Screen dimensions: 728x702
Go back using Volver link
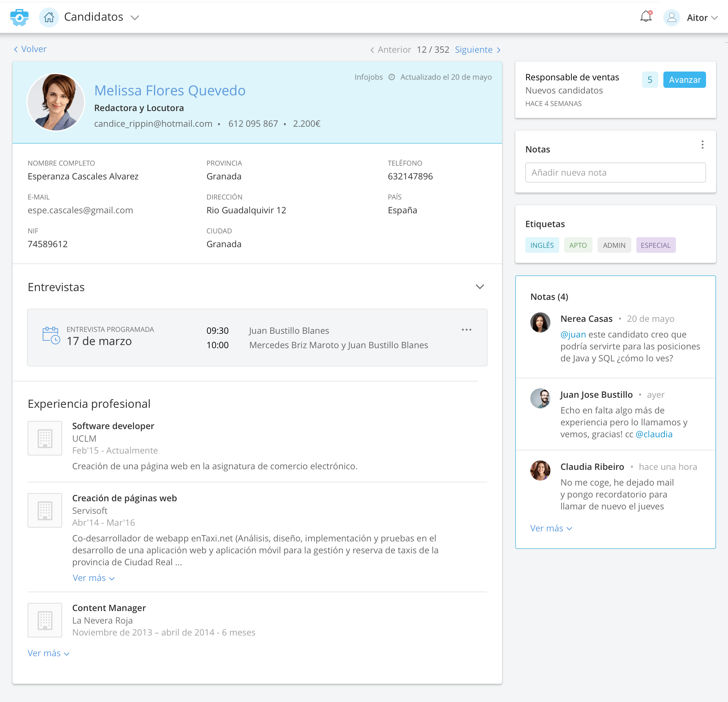click(30, 49)
